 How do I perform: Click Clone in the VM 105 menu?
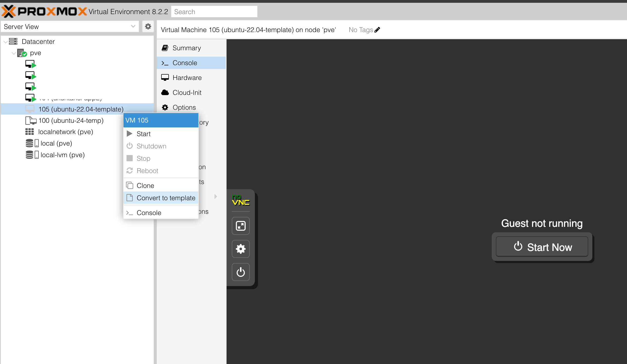(145, 186)
